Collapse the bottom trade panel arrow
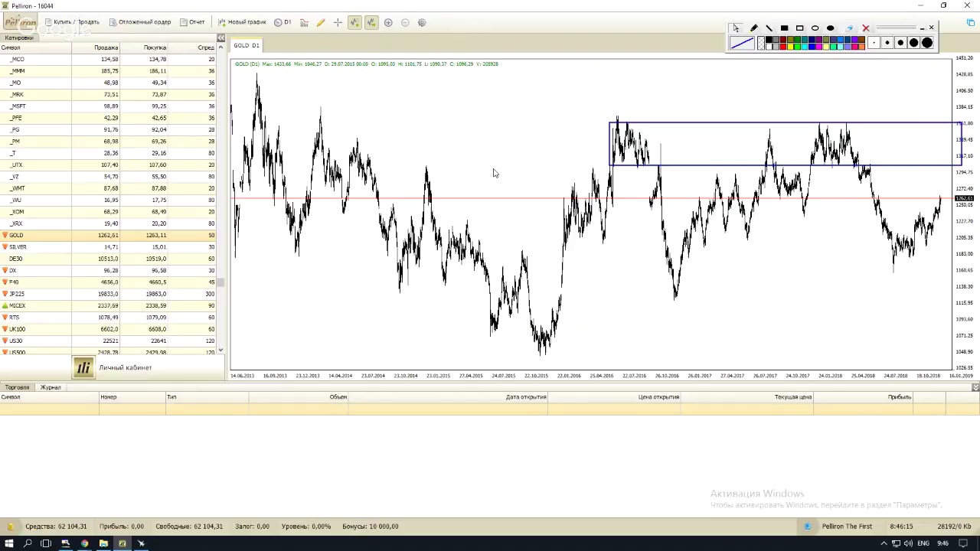980x551 pixels. pyautogui.click(x=975, y=387)
